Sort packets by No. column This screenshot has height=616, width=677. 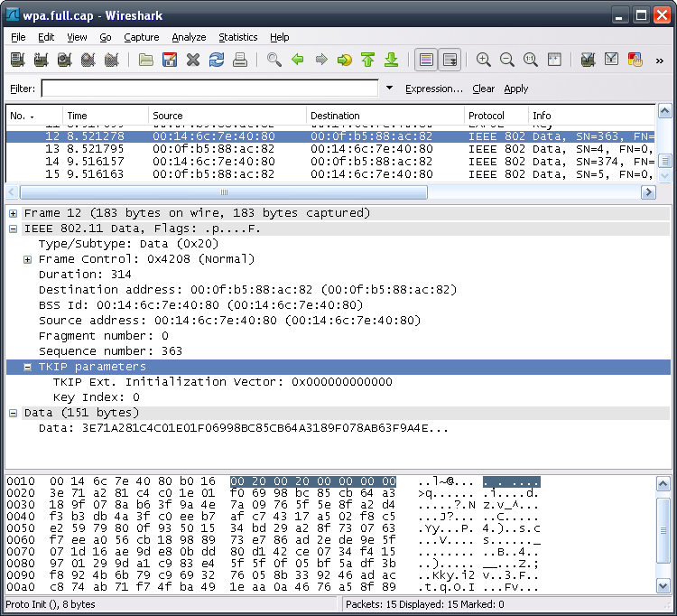pyautogui.click(x=34, y=116)
